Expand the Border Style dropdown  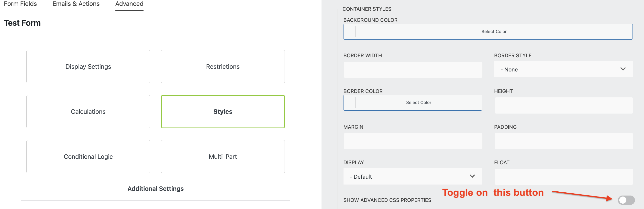tap(563, 69)
